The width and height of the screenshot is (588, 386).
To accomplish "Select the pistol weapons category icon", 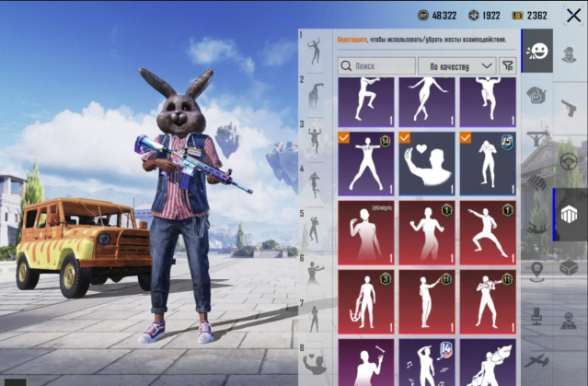I will click(x=569, y=108).
